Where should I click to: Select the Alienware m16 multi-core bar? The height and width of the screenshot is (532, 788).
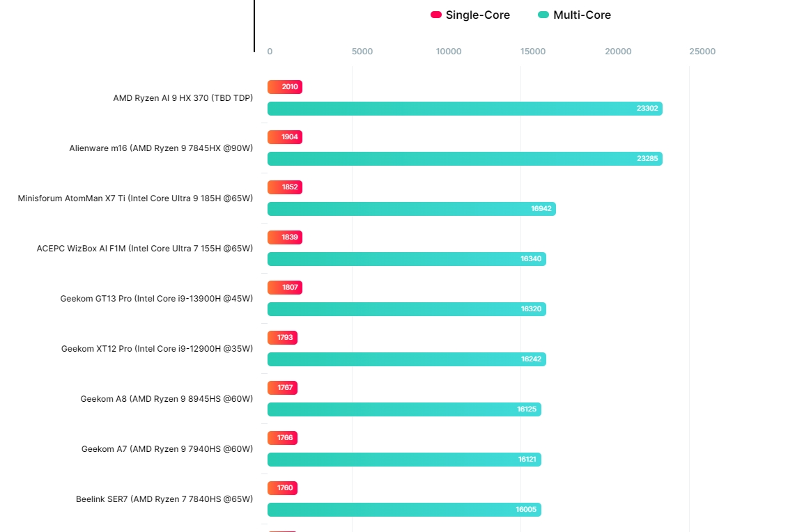click(465, 159)
